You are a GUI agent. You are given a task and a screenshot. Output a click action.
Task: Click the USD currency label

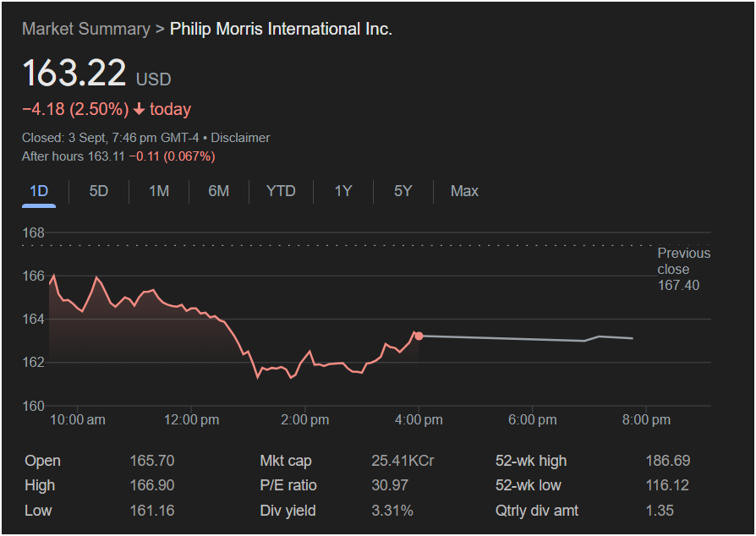pos(153,79)
